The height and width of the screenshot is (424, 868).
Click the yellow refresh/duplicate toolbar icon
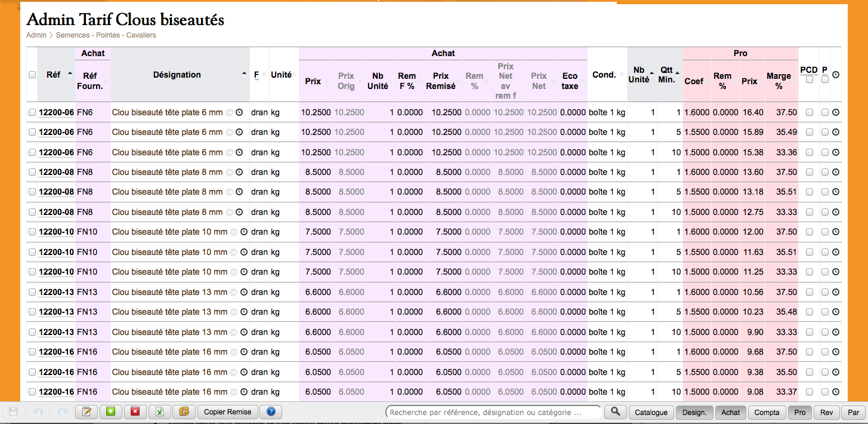coord(184,412)
